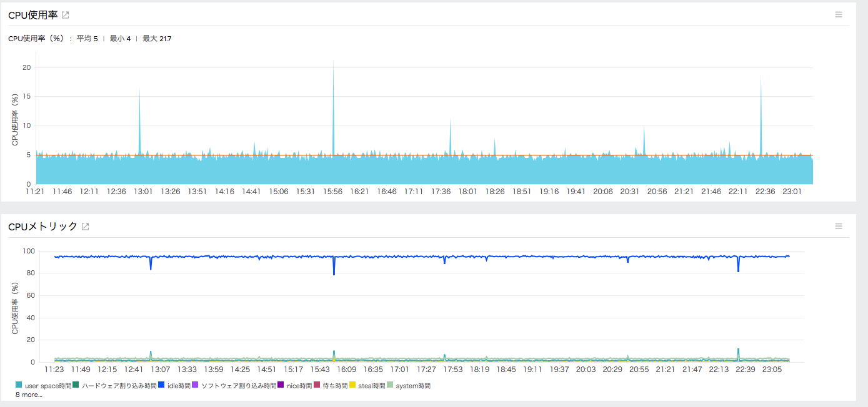This screenshot has height=407, width=868.
Task: Click the CPUメトリック panel title
Action: tap(43, 227)
